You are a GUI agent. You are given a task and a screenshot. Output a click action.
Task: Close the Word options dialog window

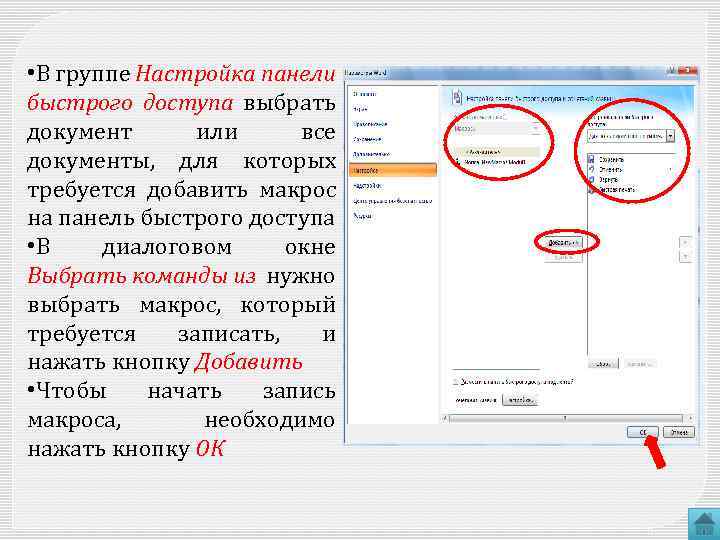(x=688, y=71)
